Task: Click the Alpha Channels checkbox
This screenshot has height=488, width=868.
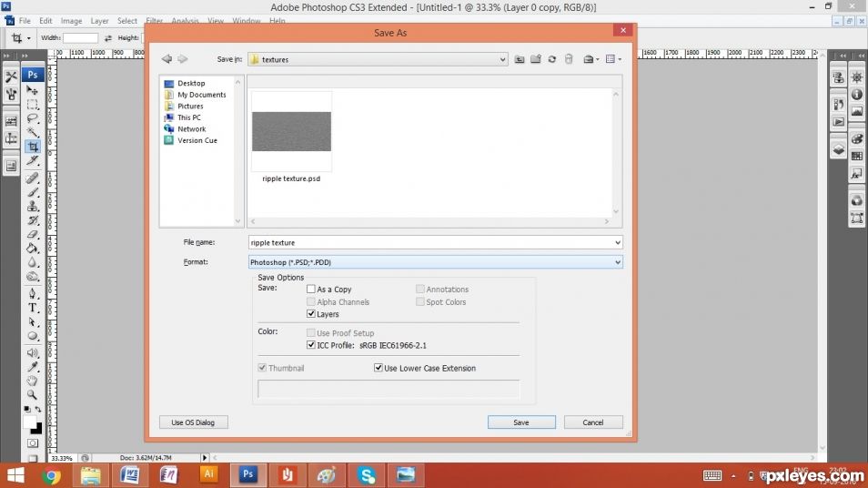Action: [x=311, y=302]
